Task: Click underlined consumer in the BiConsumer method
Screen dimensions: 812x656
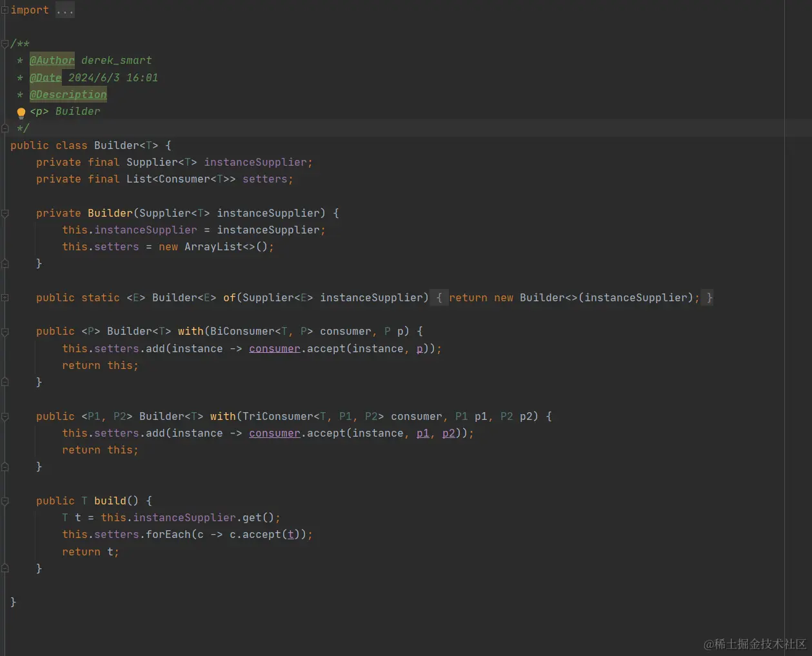Action: (275, 348)
